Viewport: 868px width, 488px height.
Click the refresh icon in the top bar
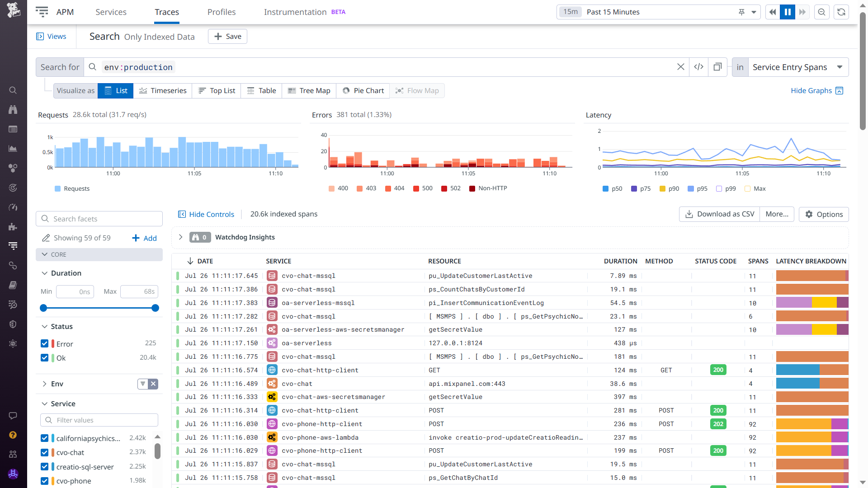point(841,12)
